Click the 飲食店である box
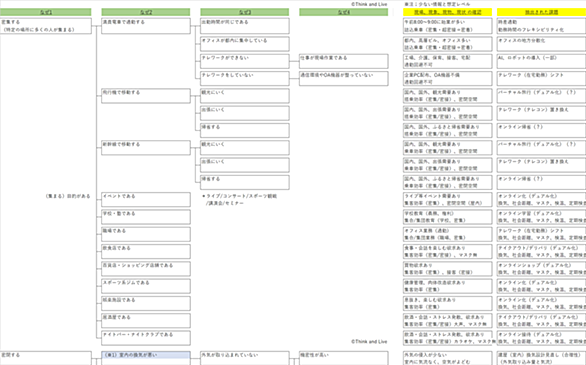Viewport: 586px width, 365px height. pos(146,251)
